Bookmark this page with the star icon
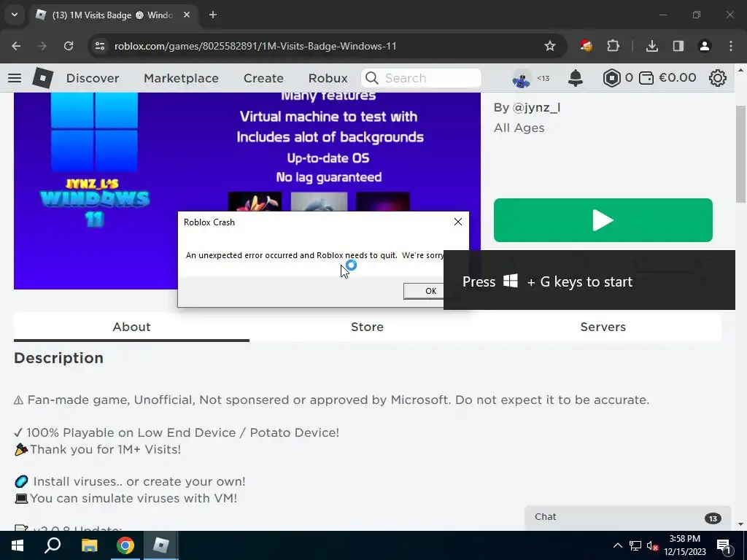 coord(550,46)
